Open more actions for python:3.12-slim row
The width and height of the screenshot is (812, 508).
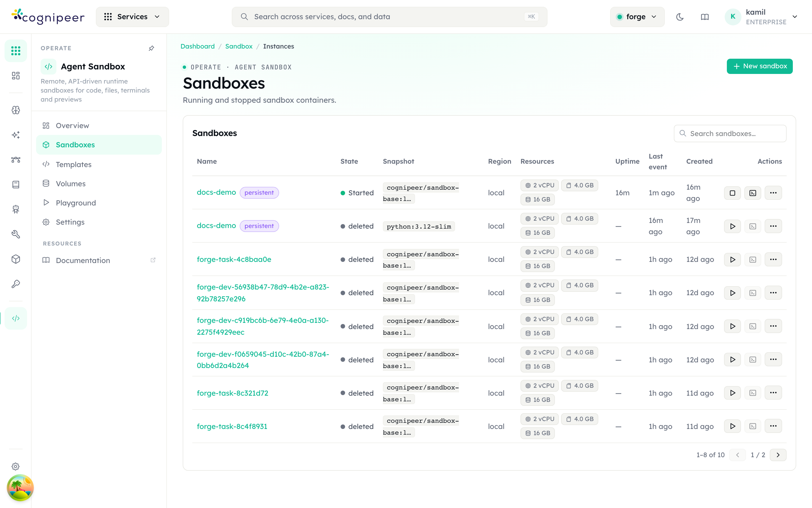tap(773, 226)
